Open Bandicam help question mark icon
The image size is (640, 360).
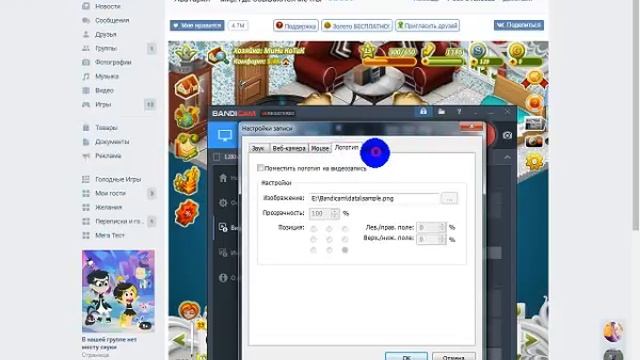tap(459, 111)
